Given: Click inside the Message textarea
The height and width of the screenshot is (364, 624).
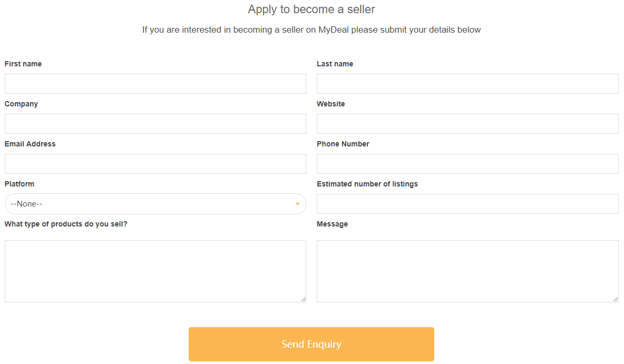Looking at the screenshot, I should tap(467, 271).
